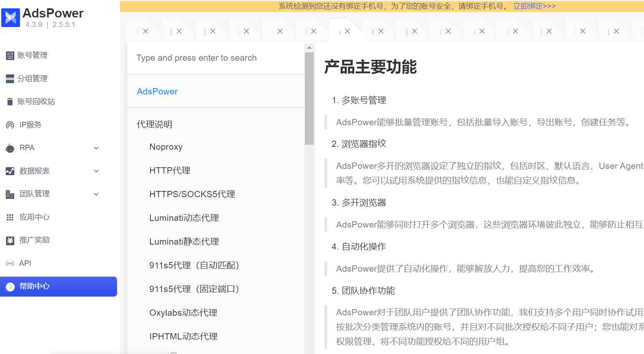Open the AdsPower docs home link
This screenshot has width=644, height=354.
click(157, 92)
